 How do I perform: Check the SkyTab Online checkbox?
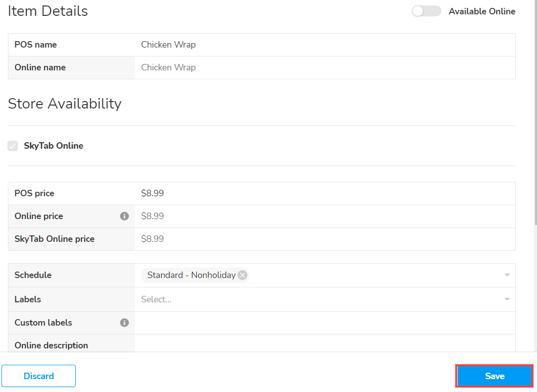point(13,146)
